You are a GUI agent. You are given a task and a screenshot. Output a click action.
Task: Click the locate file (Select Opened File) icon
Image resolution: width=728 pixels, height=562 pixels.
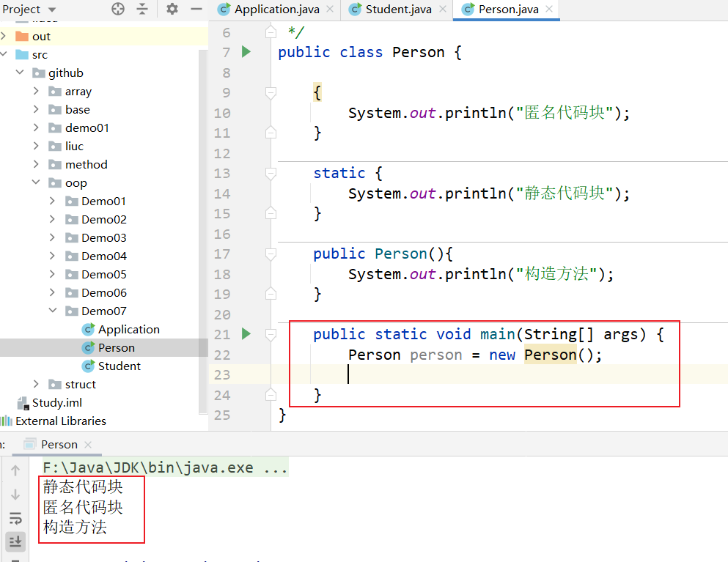pyautogui.click(x=118, y=9)
